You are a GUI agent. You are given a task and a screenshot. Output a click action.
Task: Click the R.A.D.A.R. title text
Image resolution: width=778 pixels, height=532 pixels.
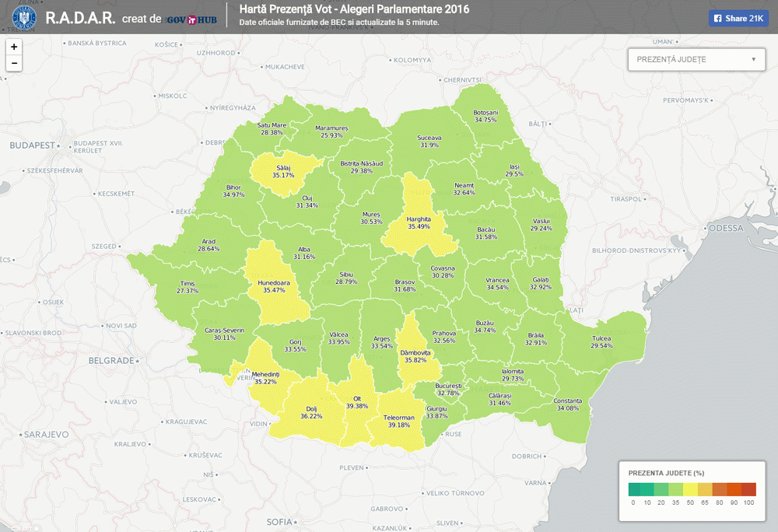click(x=81, y=18)
